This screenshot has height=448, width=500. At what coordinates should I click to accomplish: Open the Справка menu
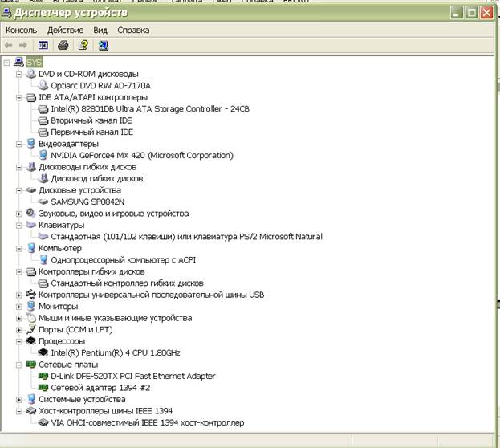click(133, 30)
